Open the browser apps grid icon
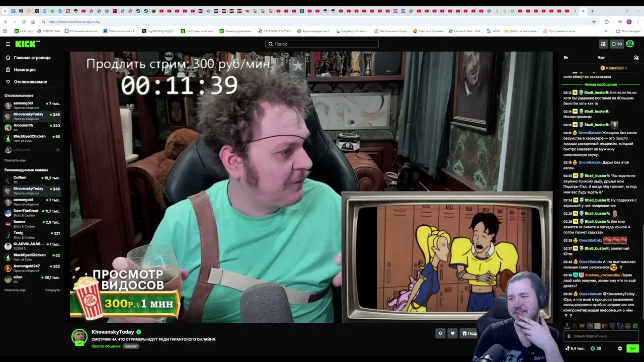 [6, 31]
